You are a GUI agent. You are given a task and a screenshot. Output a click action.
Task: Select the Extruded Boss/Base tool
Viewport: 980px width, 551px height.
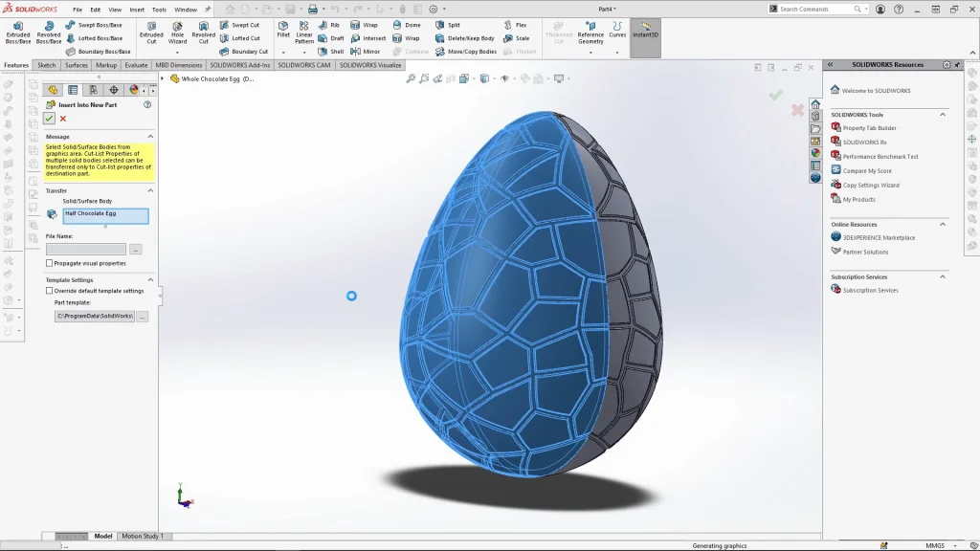click(x=17, y=32)
